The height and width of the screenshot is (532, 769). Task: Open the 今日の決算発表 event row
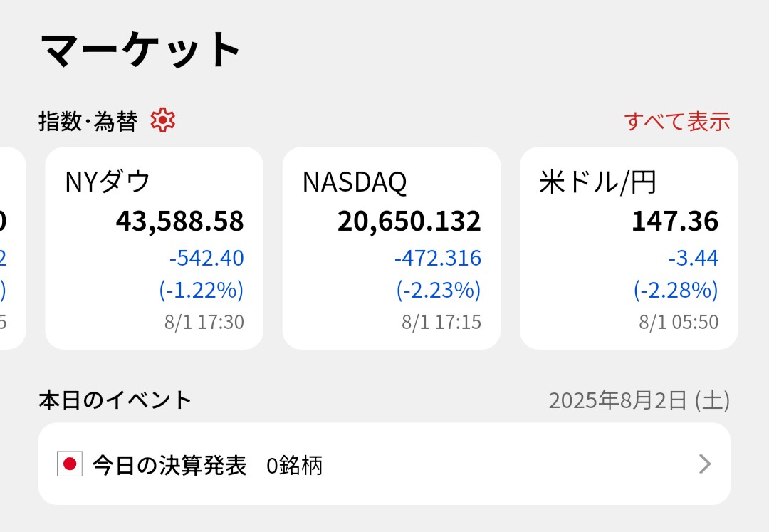click(x=384, y=464)
